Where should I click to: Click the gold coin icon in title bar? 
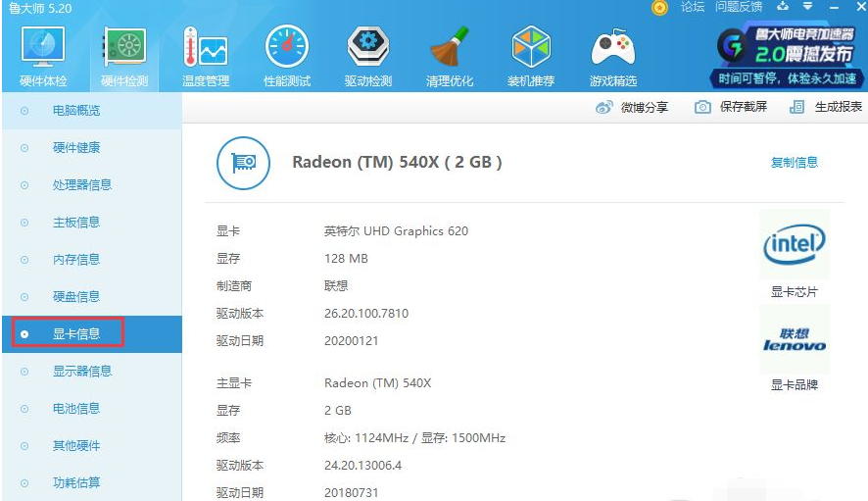tap(659, 7)
